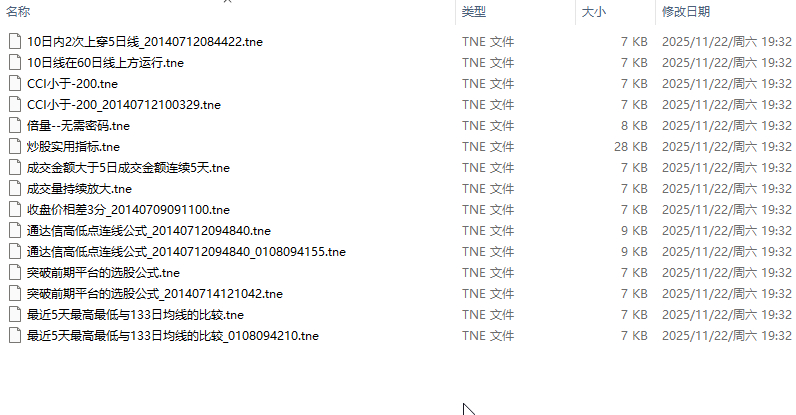This screenshot has height=415, width=796.
Task: Click icon beside CCI小于-200_20140712100329.tne
Action: 15,105
